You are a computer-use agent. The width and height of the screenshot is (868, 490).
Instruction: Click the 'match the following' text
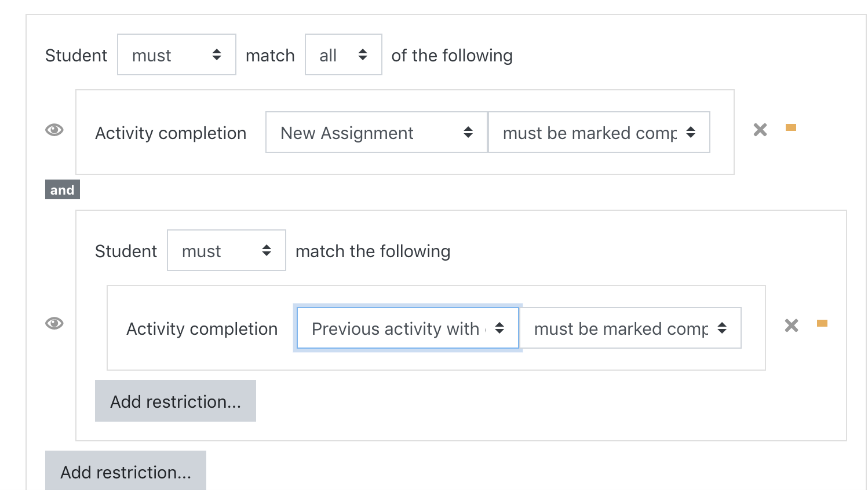click(x=373, y=251)
